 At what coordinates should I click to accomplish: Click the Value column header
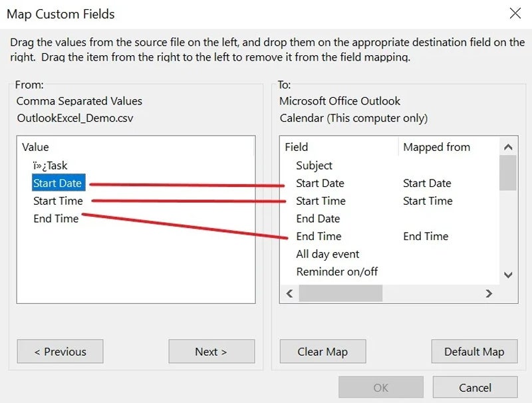tap(35, 147)
